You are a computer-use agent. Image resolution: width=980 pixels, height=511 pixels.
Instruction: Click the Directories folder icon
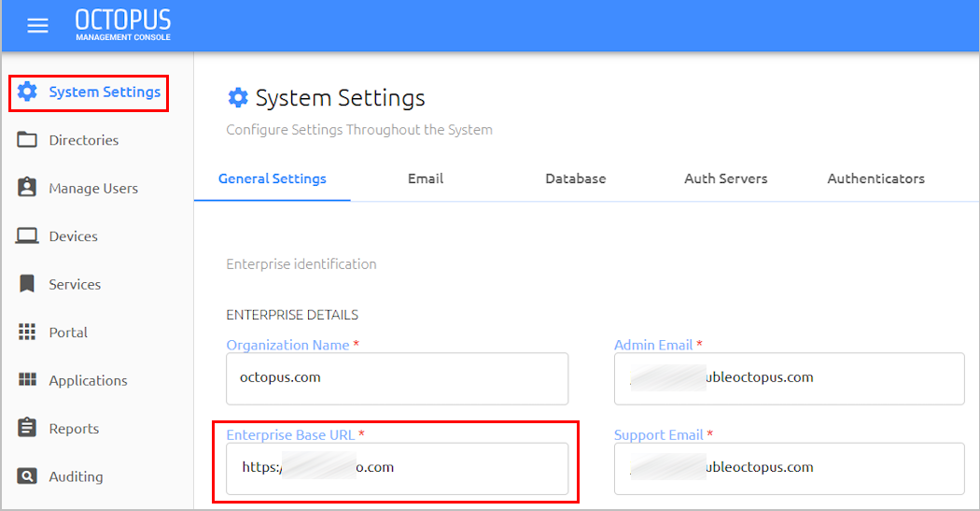27,139
